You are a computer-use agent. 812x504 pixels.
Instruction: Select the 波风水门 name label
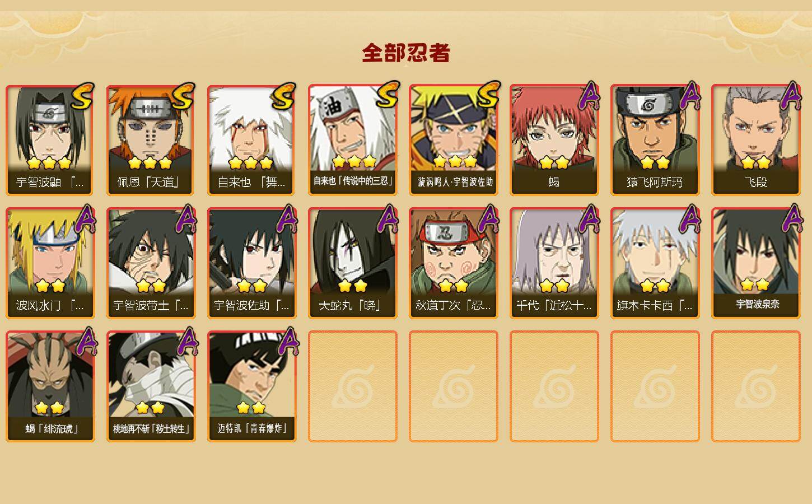click(x=50, y=305)
